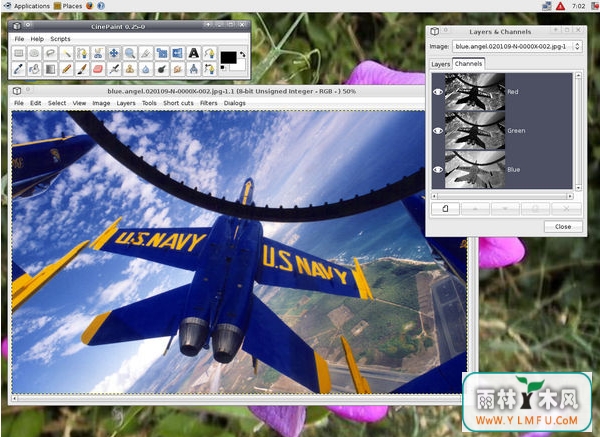This screenshot has width=600, height=437.
Task: Switch to the Layers tab
Action: click(x=440, y=64)
